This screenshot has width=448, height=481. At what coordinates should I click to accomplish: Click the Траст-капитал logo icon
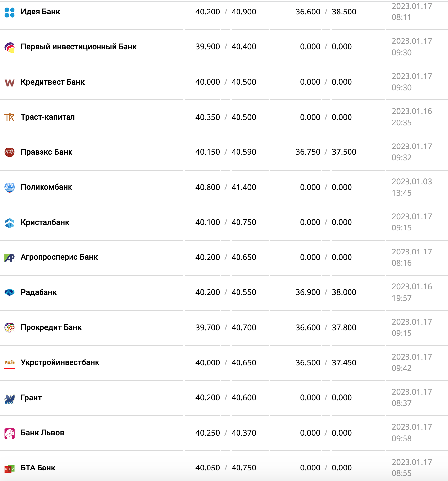(10, 117)
